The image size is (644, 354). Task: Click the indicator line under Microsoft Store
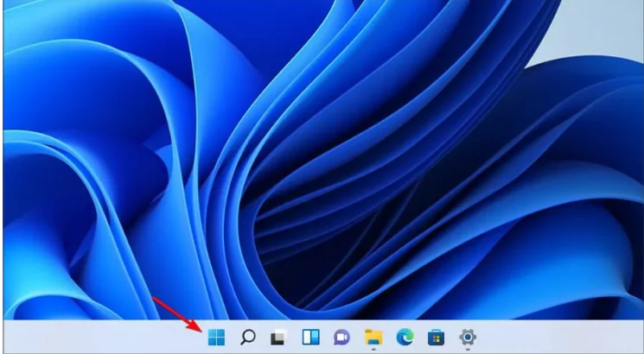pyautogui.click(x=437, y=350)
